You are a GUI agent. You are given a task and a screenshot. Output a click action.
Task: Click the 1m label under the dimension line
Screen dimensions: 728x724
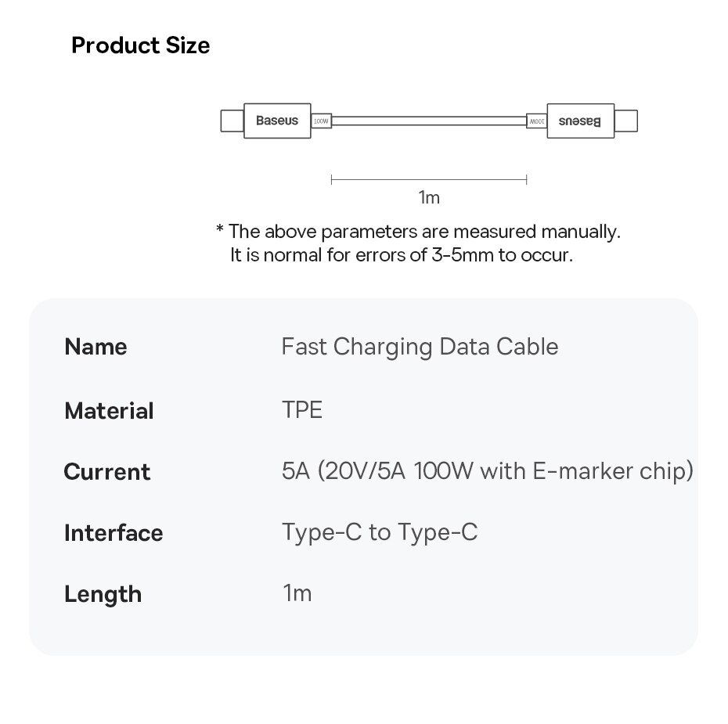point(429,197)
